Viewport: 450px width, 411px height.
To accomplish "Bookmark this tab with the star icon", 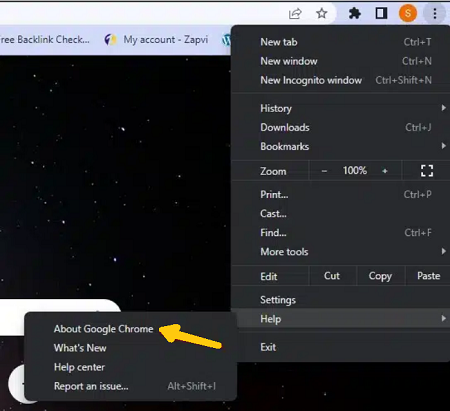I will (321, 14).
